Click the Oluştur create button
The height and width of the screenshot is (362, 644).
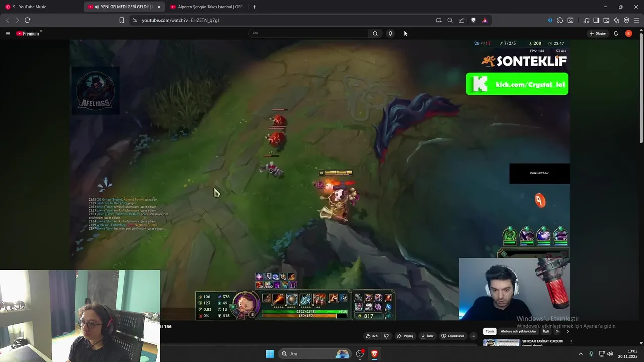[x=598, y=33]
